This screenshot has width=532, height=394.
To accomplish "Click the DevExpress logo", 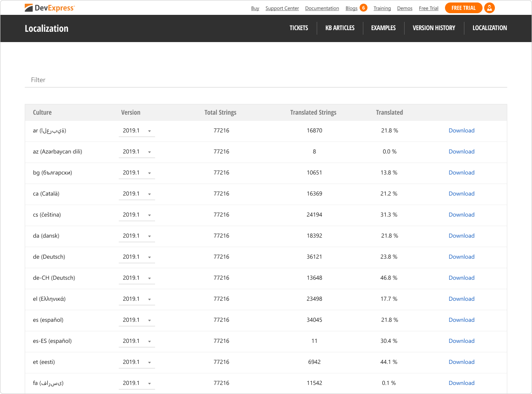I will (x=49, y=8).
